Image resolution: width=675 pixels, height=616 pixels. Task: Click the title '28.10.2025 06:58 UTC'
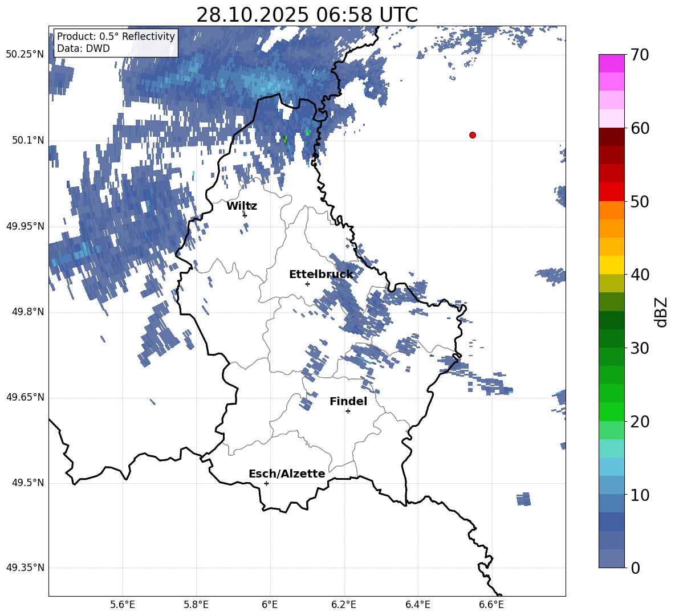[x=307, y=15]
